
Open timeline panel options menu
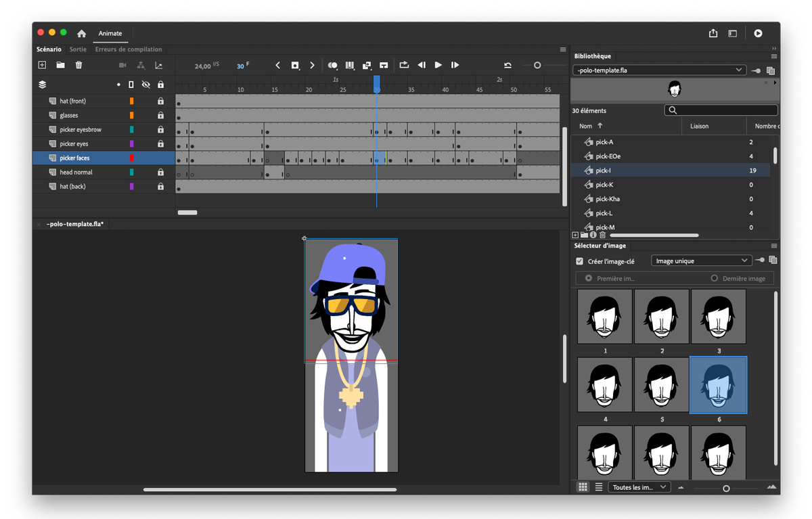pos(563,49)
